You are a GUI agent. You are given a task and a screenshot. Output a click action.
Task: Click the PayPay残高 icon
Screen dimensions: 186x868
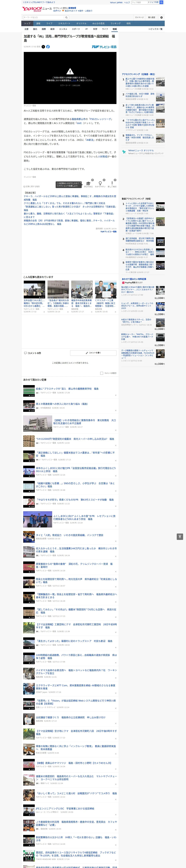[x=123, y=283]
